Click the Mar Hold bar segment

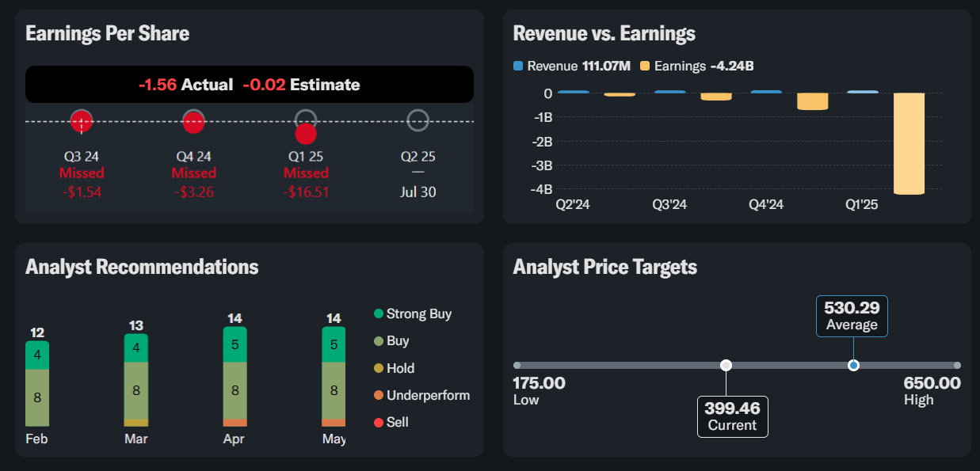coord(136,423)
